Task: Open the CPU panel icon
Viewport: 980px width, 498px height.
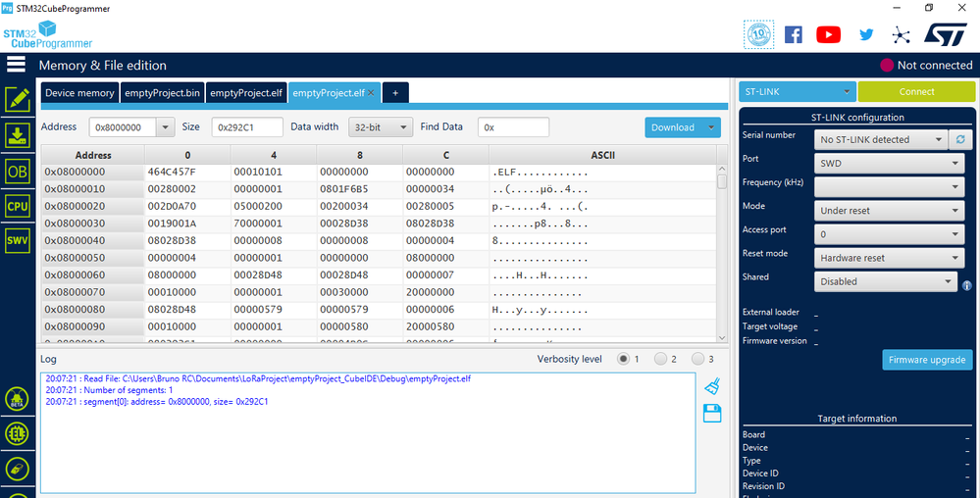Action: click(18, 206)
